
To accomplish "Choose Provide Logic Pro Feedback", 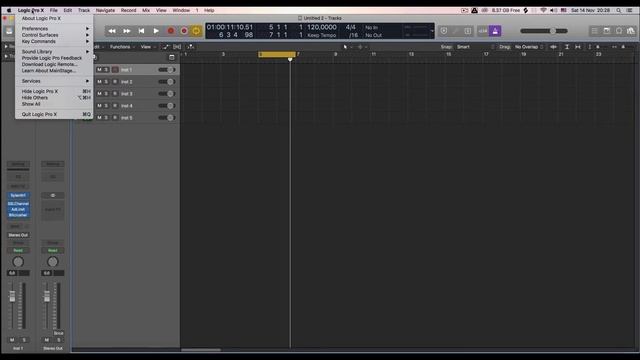I will click(54, 58).
